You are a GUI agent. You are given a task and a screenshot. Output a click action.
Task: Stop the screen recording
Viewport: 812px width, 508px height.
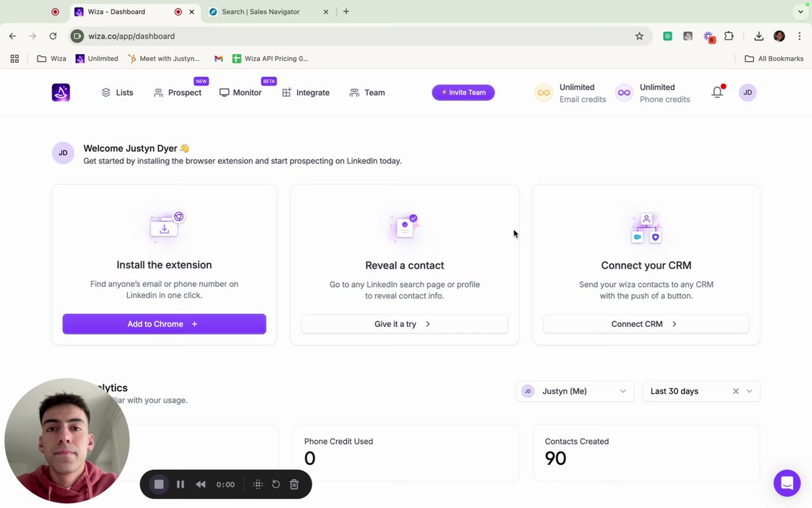coord(159,485)
